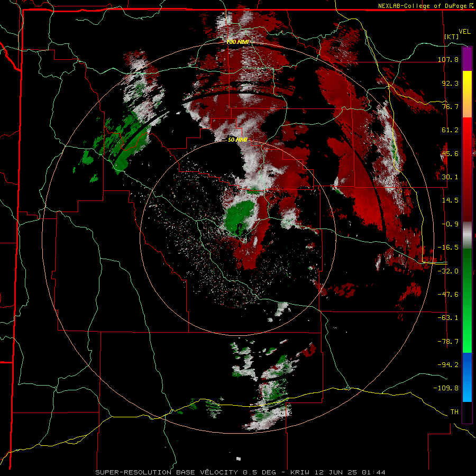Click the VEL legend title
476x476 pixels.
[x=464, y=32]
